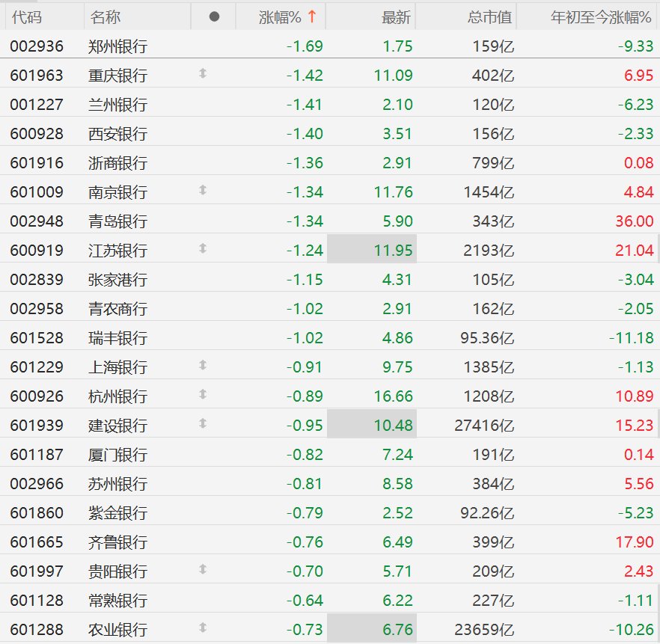Open the 江苏银行 stock name
The image size is (660, 644).
click(x=118, y=251)
